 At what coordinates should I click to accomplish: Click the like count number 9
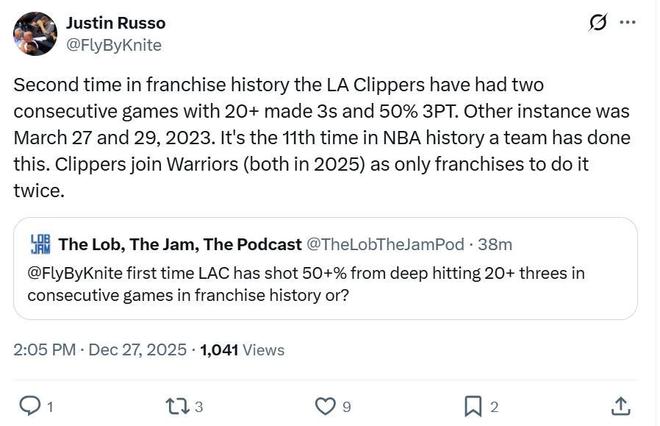tap(346, 406)
